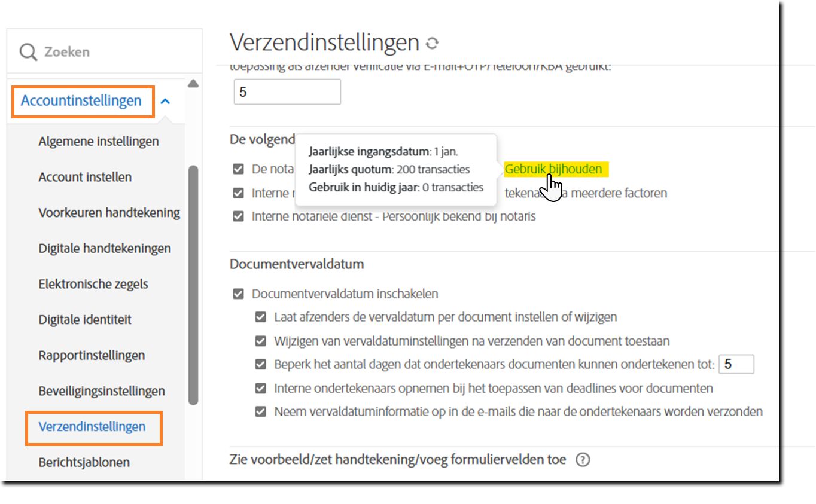Select the Verzendinstellingen sidebar entry
Screen dimensions: 816x504
93,427
